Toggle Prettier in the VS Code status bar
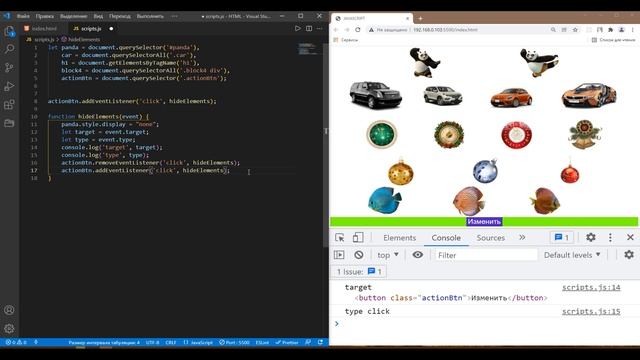 (287, 342)
